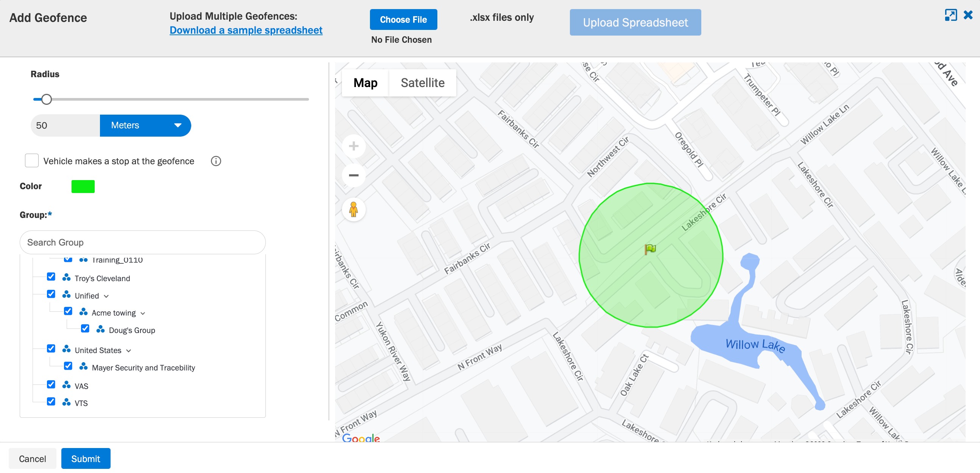
Task: Open the geofence stop info icon
Action: pos(216,161)
